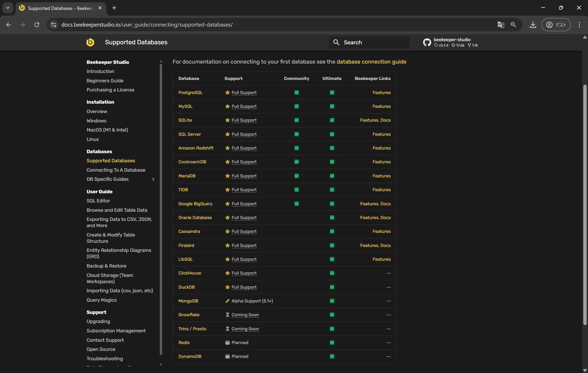
Task: Open the site information icon in address bar
Action: pyautogui.click(x=54, y=25)
